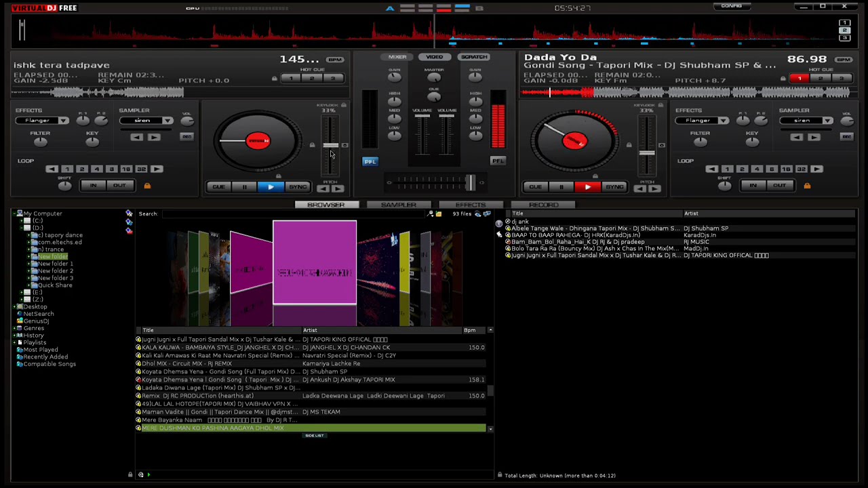
Task: Toggle right deck keylock padlock
Action: [661, 105]
